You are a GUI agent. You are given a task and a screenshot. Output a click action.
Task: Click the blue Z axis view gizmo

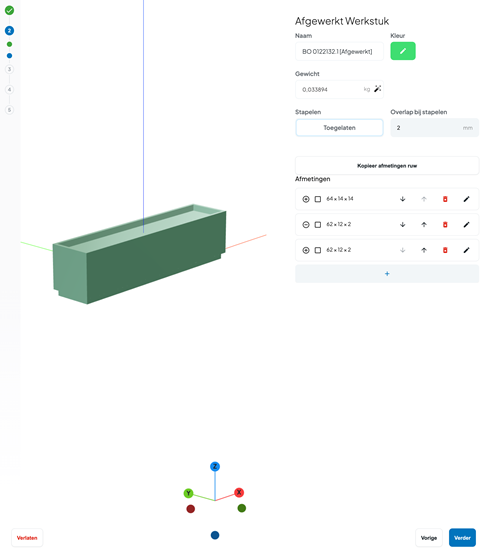[x=215, y=466]
